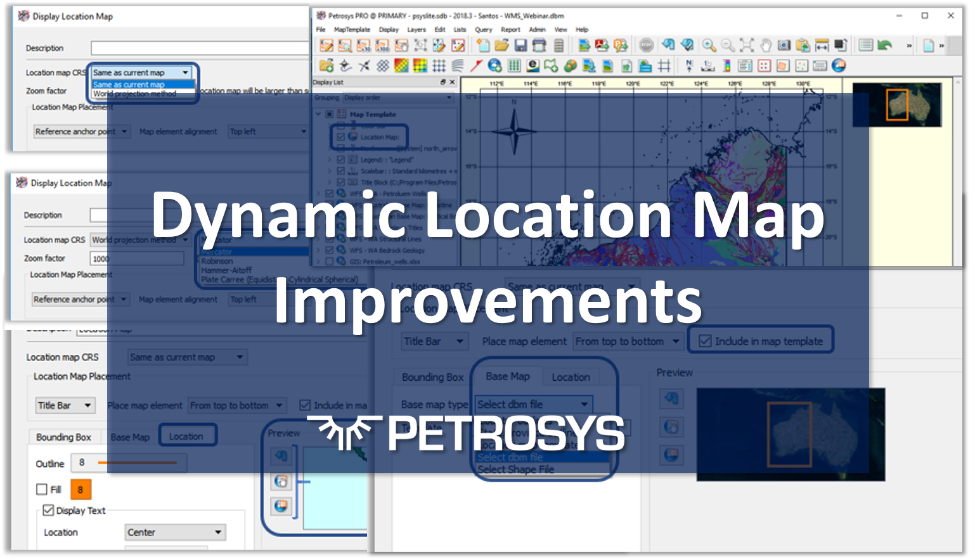The width and height of the screenshot is (975, 560).
Task: Click the measure distance ruler icon
Action: (x=822, y=45)
